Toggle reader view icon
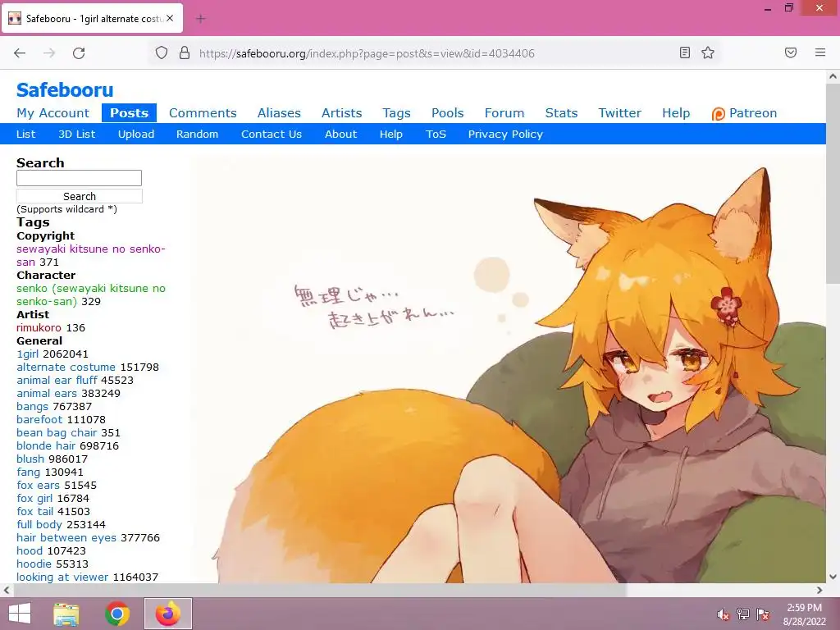Viewport: 840px width, 630px height. (x=685, y=52)
